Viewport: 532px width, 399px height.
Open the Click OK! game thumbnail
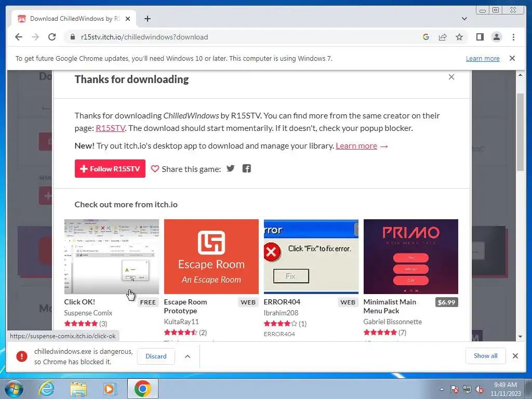[112, 257]
